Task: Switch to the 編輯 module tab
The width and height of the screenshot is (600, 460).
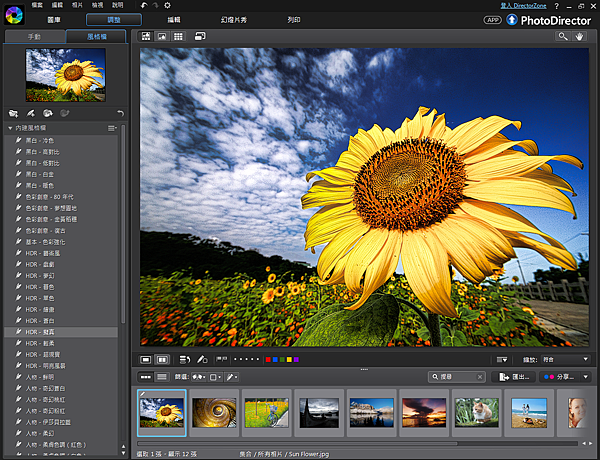Action: point(174,20)
